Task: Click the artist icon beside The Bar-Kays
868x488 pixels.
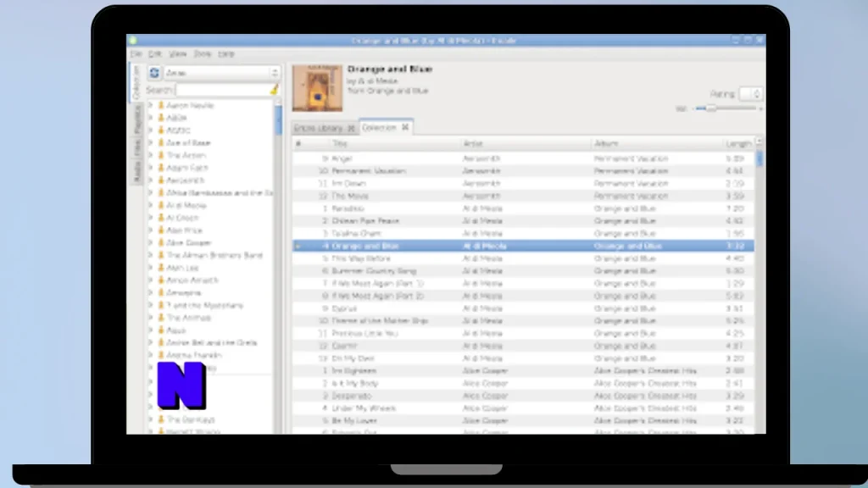Action: 161,419
